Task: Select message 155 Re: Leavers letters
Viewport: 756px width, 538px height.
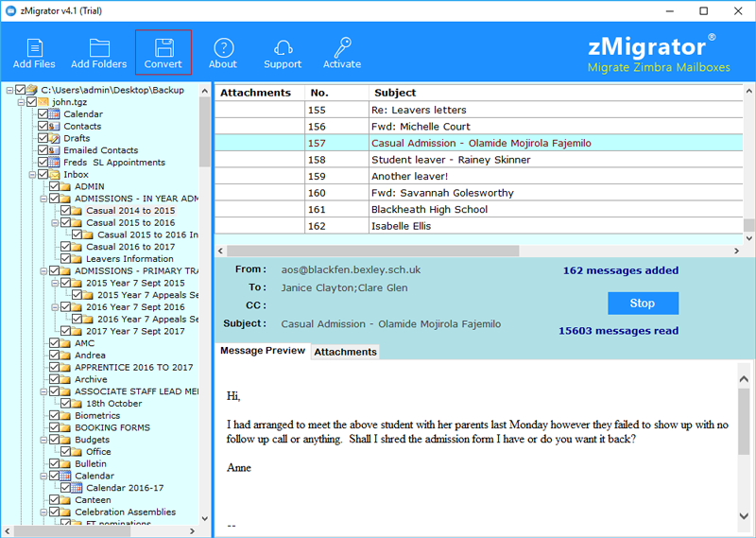Action: [479, 110]
